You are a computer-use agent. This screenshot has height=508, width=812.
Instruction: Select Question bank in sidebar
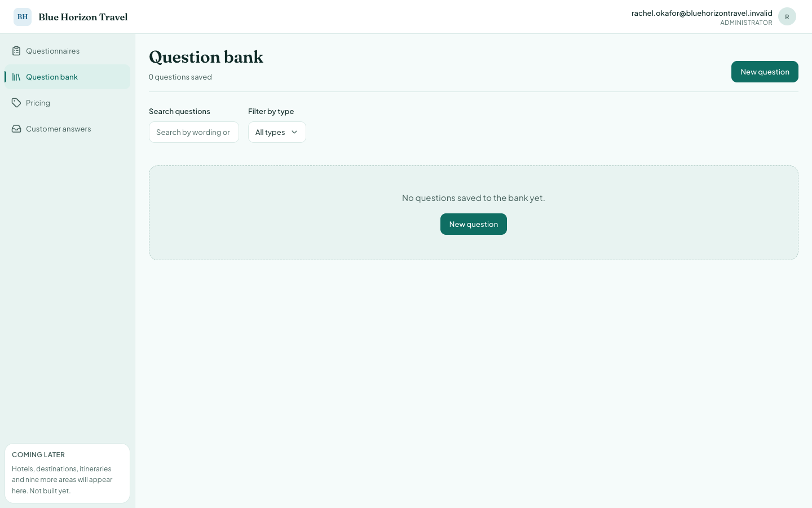pos(67,77)
